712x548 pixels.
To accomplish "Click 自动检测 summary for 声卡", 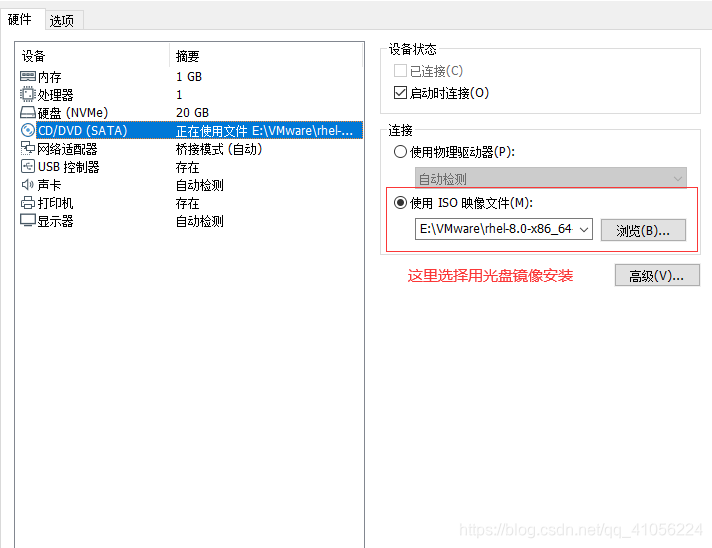I will coord(200,185).
